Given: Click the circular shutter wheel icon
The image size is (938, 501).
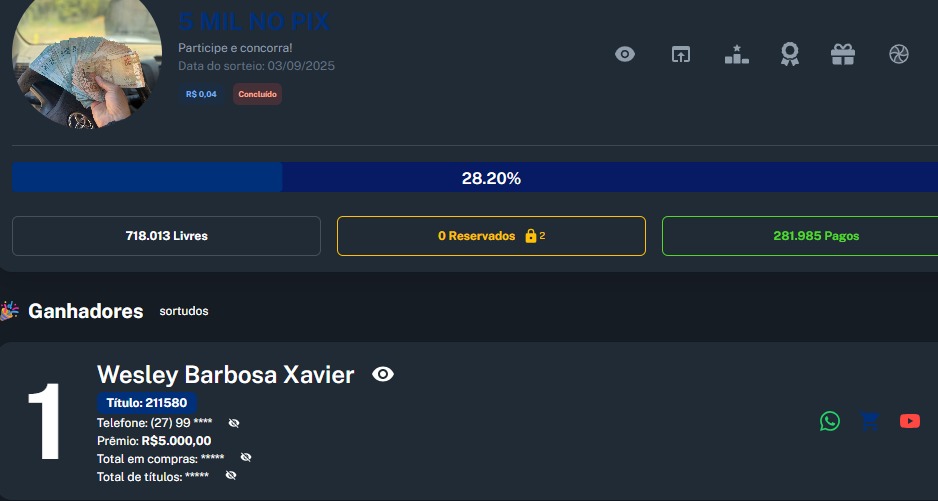Looking at the screenshot, I should click(899, 55).
